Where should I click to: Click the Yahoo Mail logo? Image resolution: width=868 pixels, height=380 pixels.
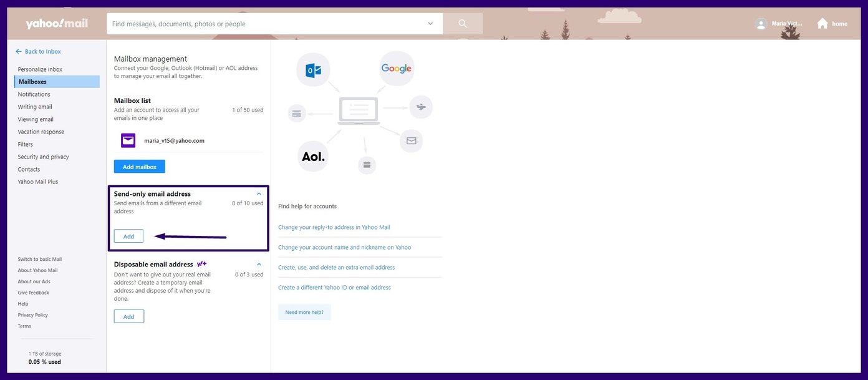57,24
